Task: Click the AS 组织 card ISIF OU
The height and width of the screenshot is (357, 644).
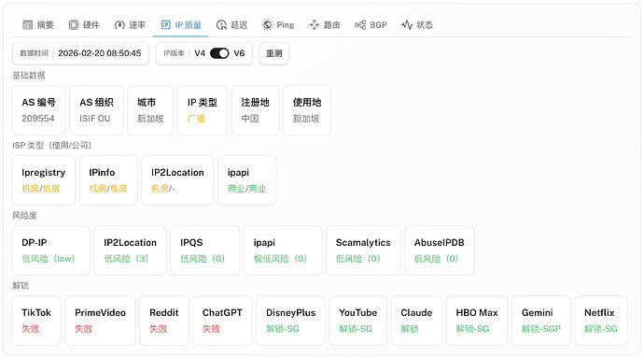Action: (96, 110)
